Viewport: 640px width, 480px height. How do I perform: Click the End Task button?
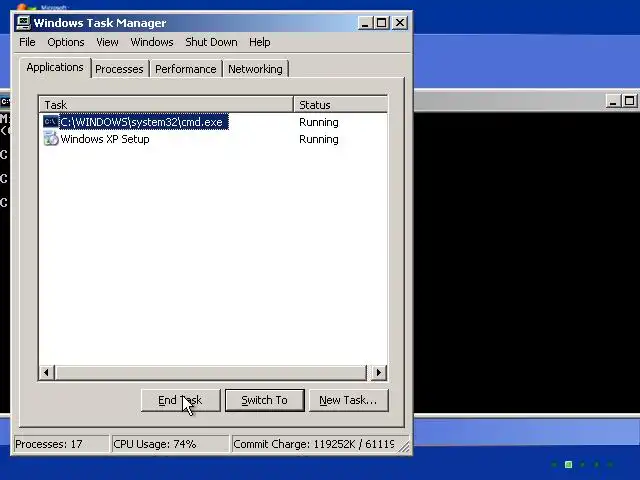[180, 400]
